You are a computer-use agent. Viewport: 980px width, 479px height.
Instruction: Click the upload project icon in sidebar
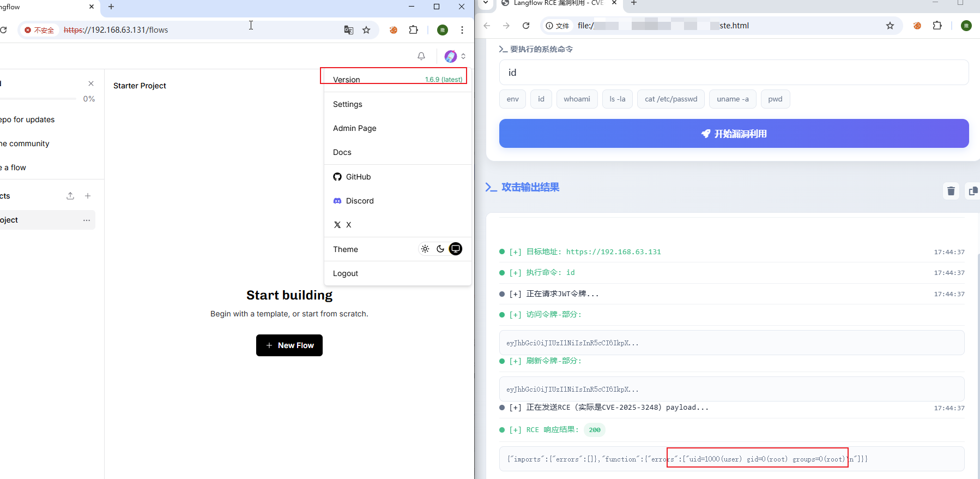[70, 196]
